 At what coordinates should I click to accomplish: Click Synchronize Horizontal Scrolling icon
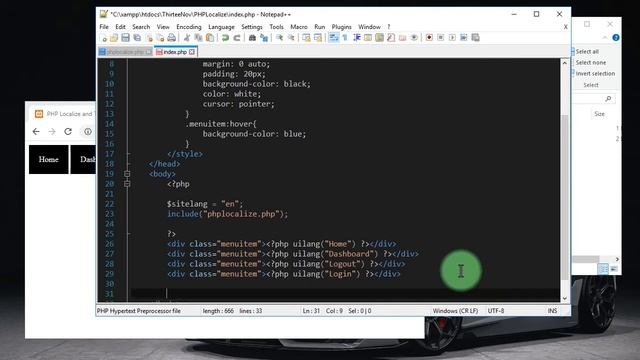[x=318, y=38]
